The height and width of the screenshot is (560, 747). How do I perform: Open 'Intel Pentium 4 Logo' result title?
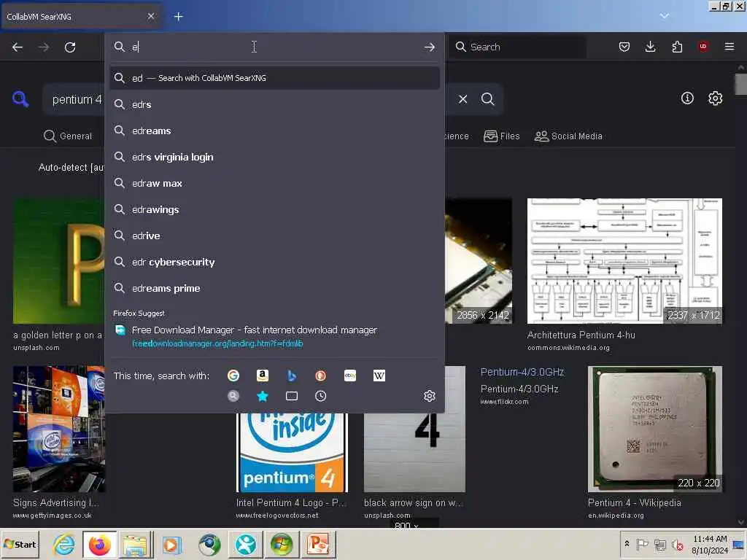[x=291, y=502]
